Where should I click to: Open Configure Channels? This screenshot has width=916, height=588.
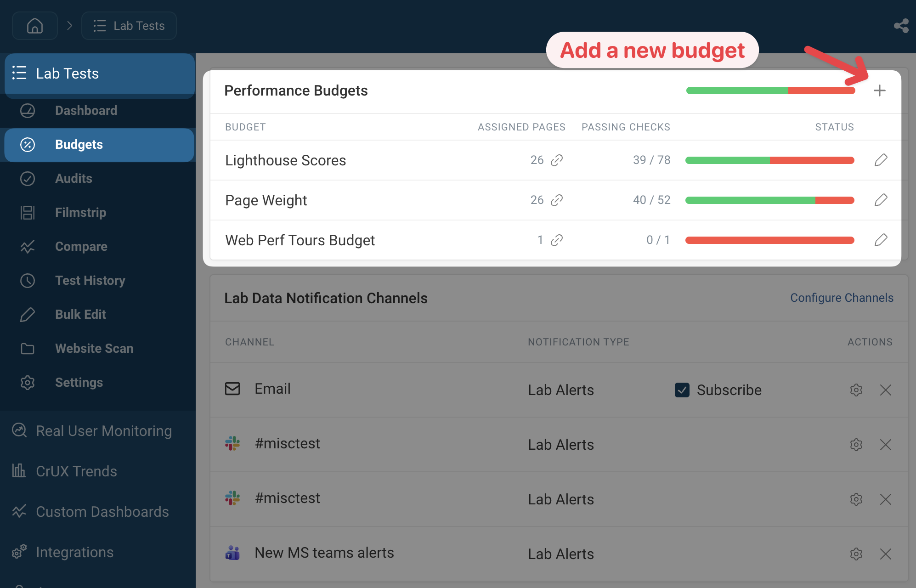click(841, 298)
